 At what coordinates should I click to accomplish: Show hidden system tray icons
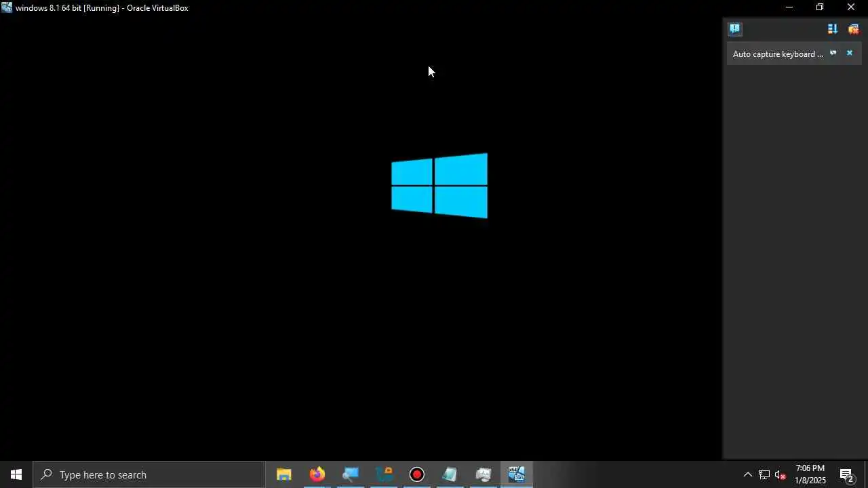click(747, 474)
